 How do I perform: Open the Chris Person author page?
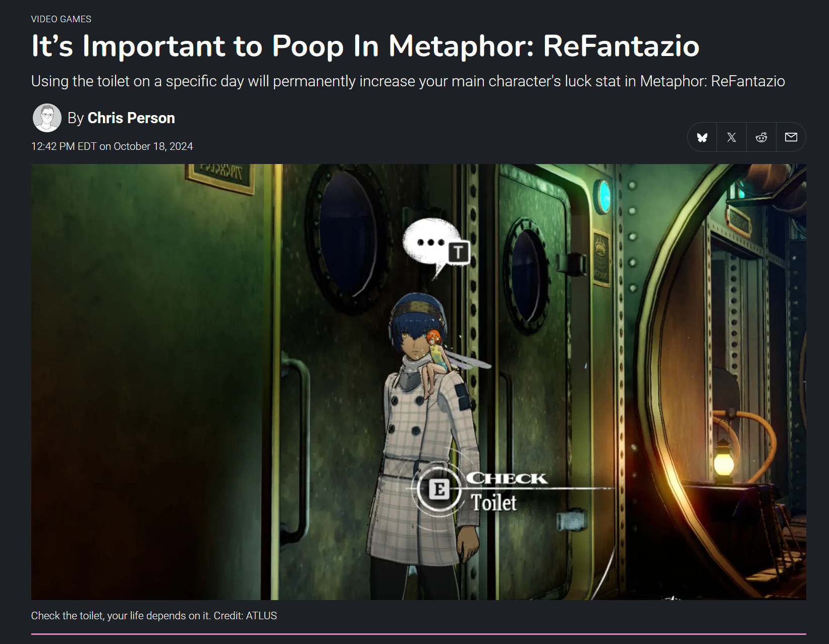click(x=131, y=118)
